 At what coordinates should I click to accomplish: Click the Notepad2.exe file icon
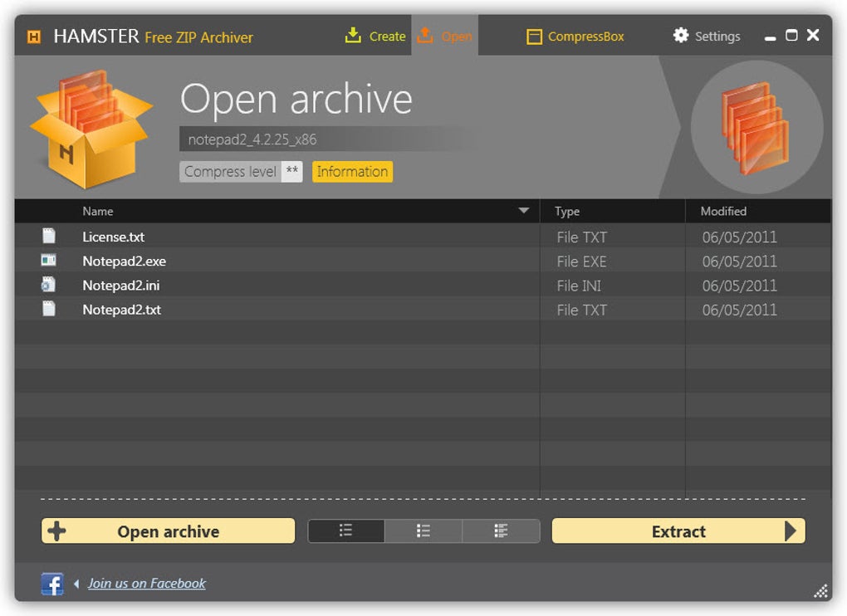(x=49, y=260)
